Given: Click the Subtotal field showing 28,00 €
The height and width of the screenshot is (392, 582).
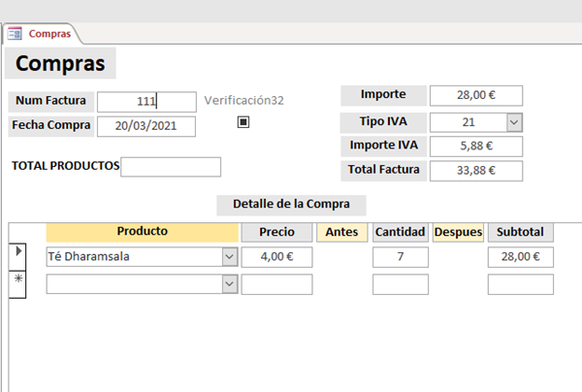Looking at the screenshot, I should click(x=520, y=257).
